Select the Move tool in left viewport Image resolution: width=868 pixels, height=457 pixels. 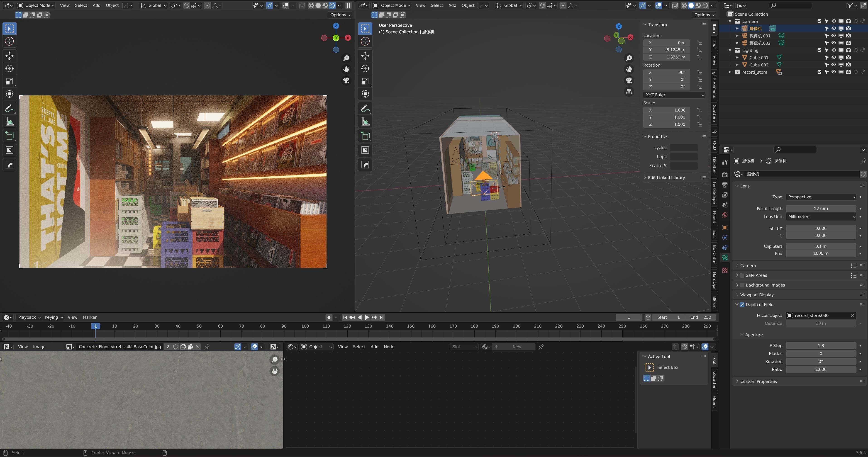10,56
